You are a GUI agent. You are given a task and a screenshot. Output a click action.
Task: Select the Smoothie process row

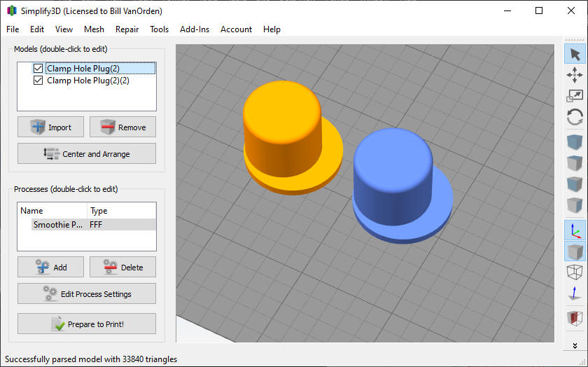[58, 225]
